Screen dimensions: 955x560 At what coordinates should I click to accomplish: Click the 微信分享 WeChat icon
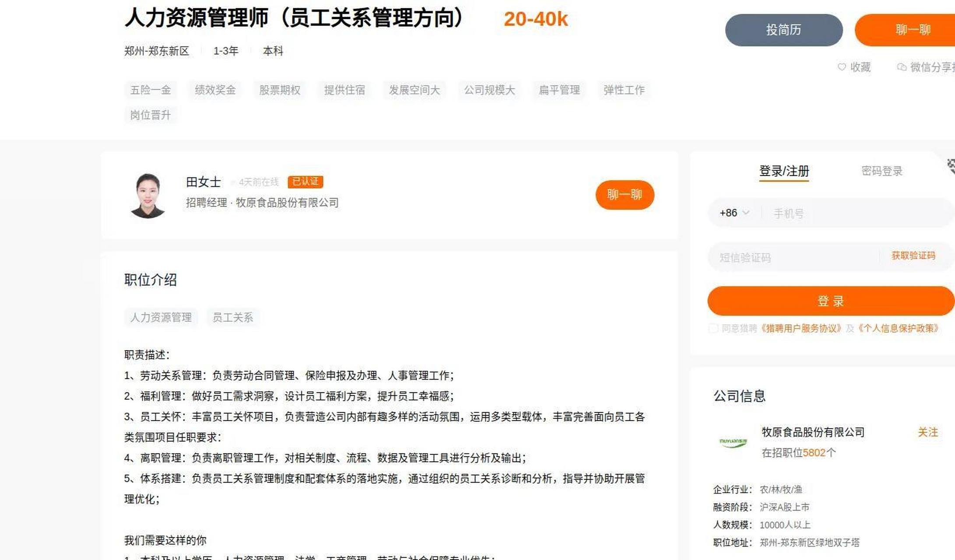coord(901,67)
